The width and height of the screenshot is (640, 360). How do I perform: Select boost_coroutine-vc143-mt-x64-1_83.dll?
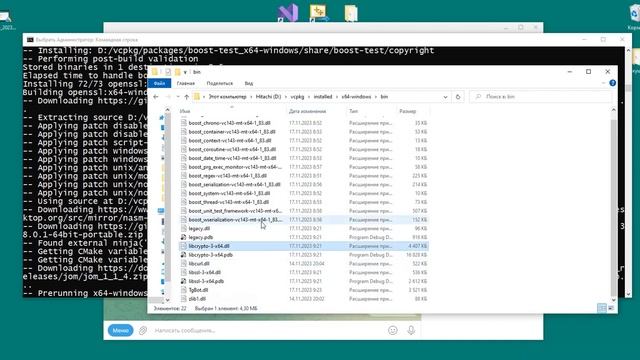(x=232, y=149)
